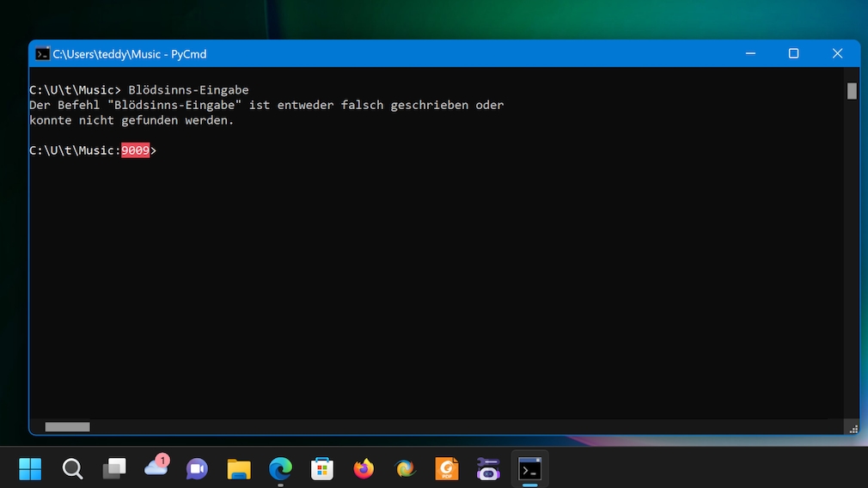Click the error line starting with "Der Befehl"
The height and width of the screenshot is (488, 868).
[x=266, y=105]
